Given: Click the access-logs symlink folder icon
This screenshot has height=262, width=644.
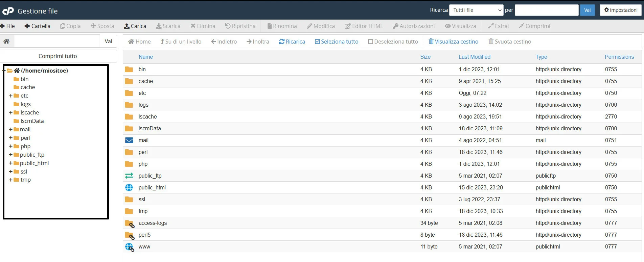Looking at the screenshot, I should pyautogui.click(x=130, y=224).
